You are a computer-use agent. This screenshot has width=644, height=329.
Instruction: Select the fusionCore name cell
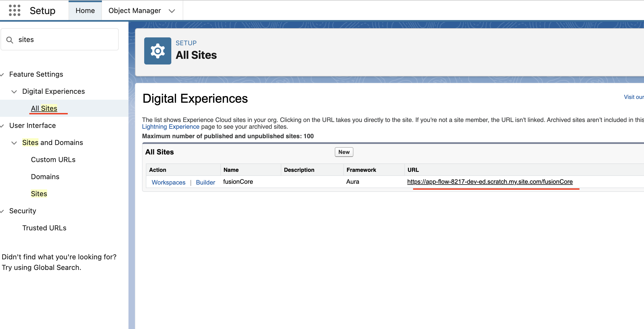(238, 182)
